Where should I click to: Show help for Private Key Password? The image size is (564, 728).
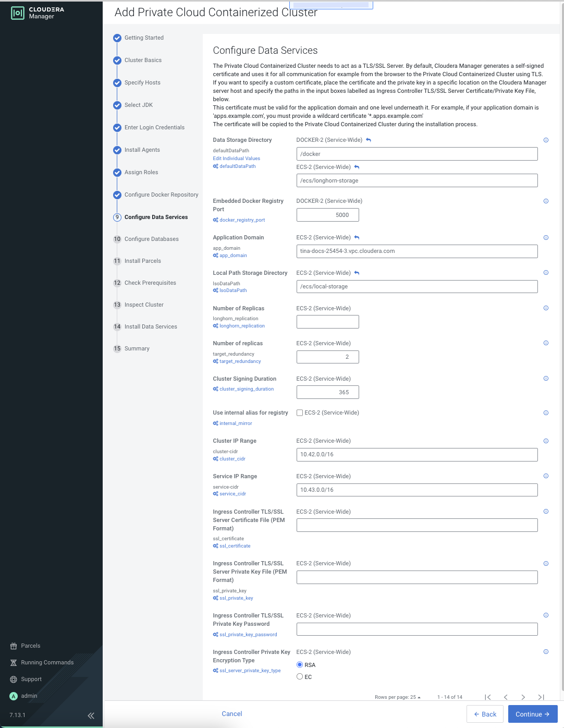[x=546, y=615]
